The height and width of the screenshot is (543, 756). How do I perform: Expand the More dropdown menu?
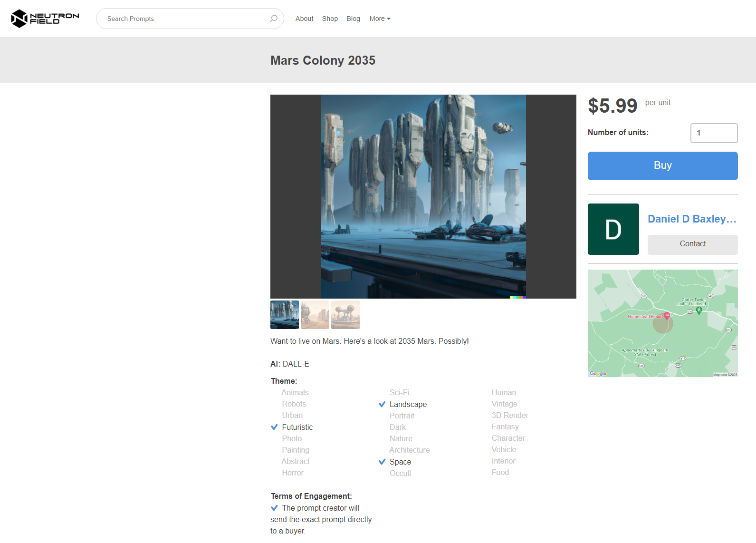pos(380,19)
